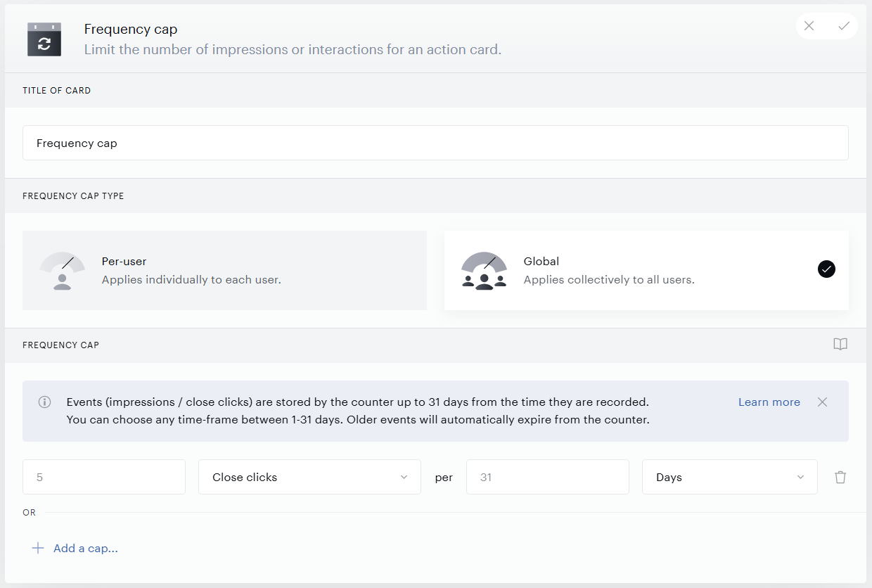Image resolution: width=872 pixels, height=588 pixels.
Task: Delete the Close clicks cap with trash icon
Action: click(840, 477)
